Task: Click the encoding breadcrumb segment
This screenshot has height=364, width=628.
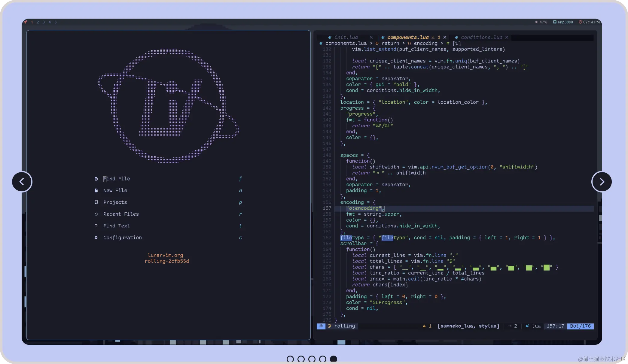Action: click(x=425, y=43)
